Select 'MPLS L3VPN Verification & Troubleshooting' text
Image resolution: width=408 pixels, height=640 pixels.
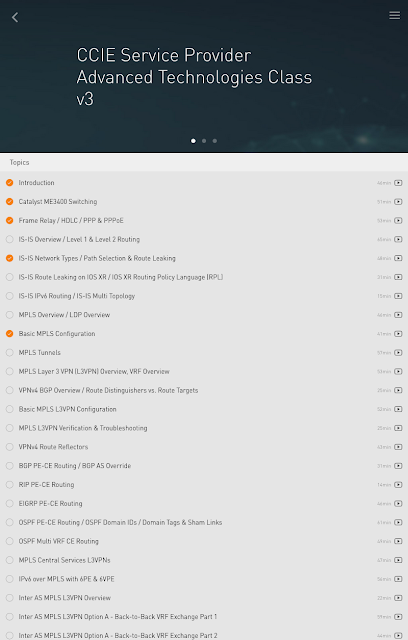click(83, 428)
